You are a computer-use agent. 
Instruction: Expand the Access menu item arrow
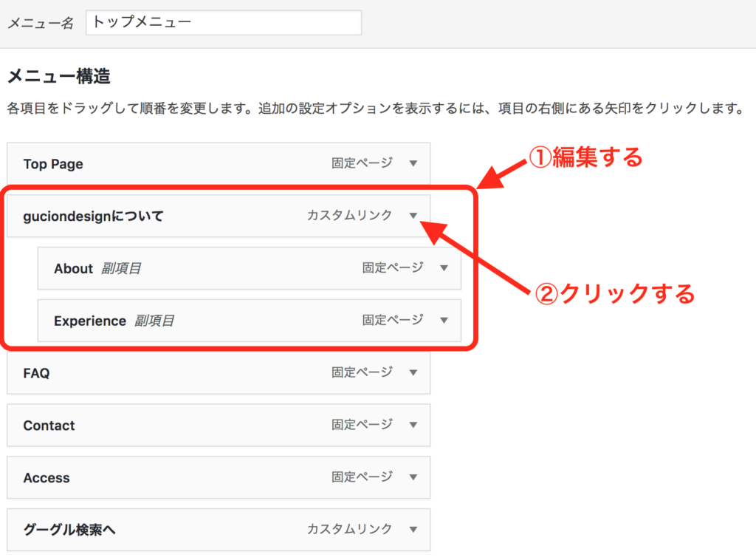413,478
